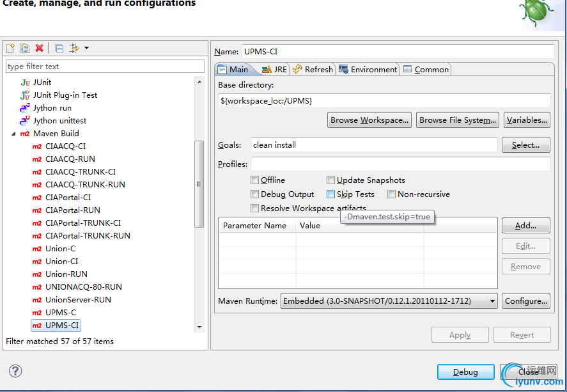Screen dimensions: 567x392
Task: Collapse the Maven Build tree node
Action: [13, 134]
